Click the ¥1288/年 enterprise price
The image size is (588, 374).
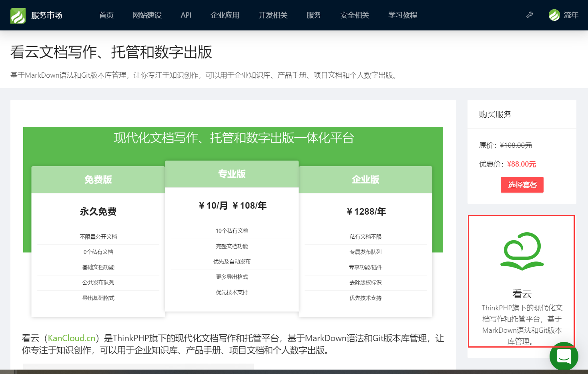pyautogui.click(x=366, y=211)
